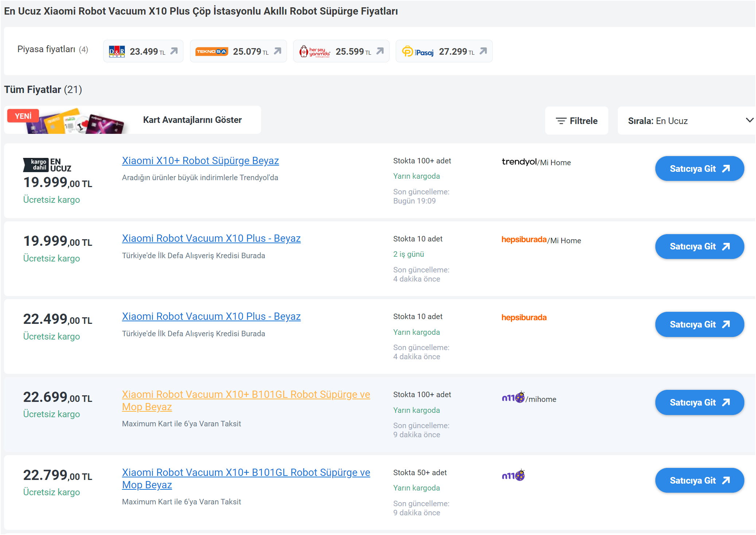The height and width of the screenshot is (535, 756).
Task: Open Pasaj price 27.299 TL
Action: tap(444, 51)
